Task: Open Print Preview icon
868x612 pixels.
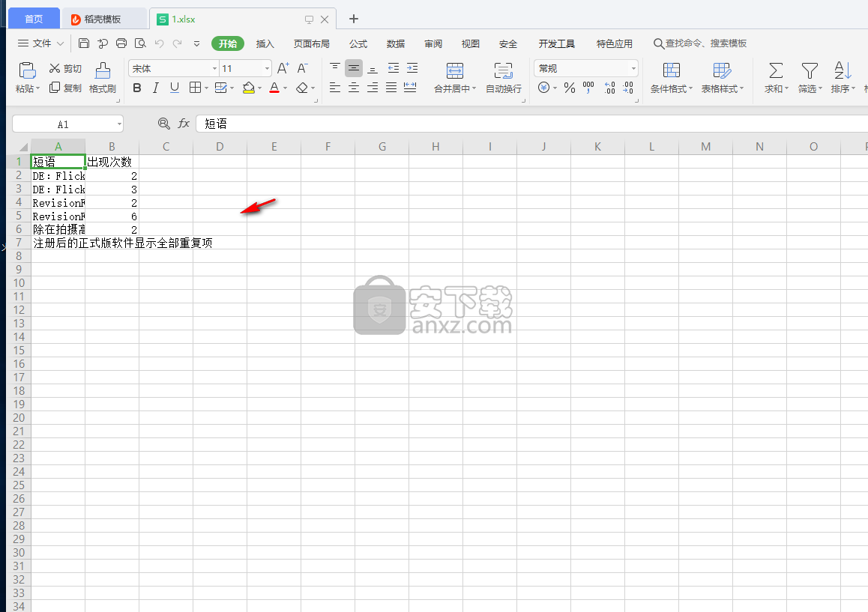Action: pyautogui.click(x=141, y=43)
